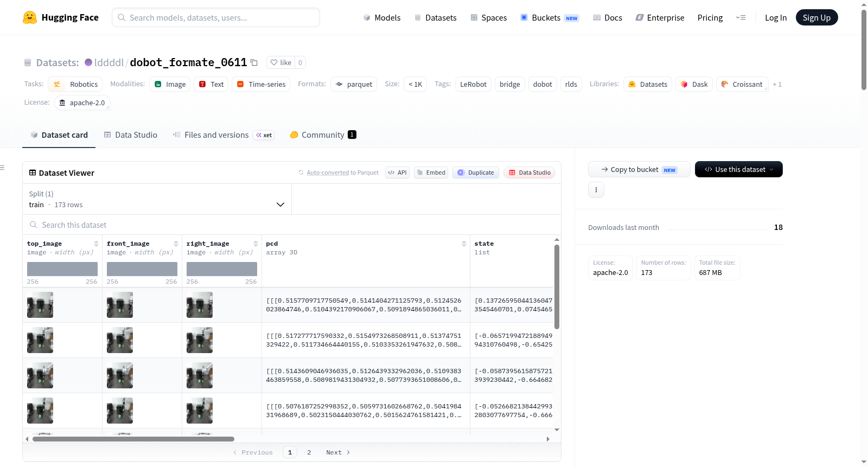
Task: Switch to the Data Studio tab
Action: (130, 135)
